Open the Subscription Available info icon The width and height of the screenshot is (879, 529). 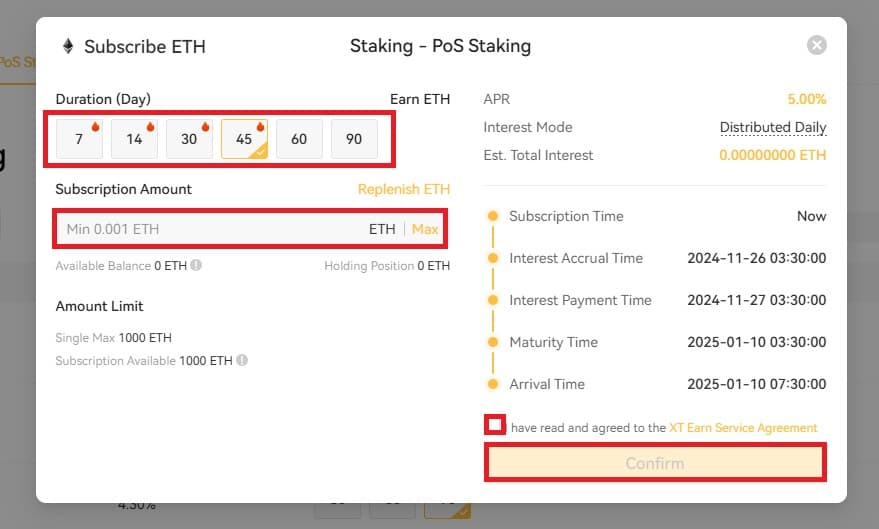242,360
